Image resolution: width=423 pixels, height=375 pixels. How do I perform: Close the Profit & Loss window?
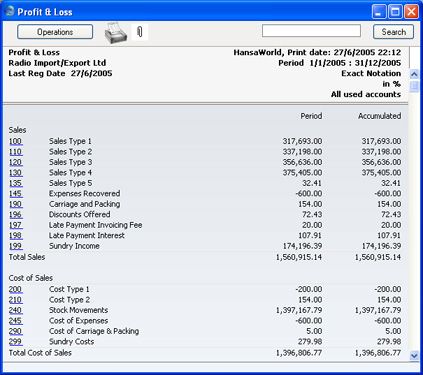pyautogui.click(x=411, y=12)
